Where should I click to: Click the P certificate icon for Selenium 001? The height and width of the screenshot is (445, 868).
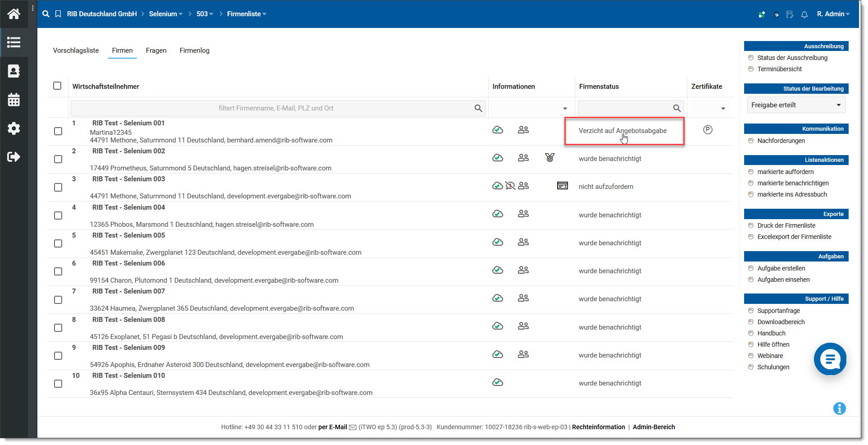pos(708,130)
